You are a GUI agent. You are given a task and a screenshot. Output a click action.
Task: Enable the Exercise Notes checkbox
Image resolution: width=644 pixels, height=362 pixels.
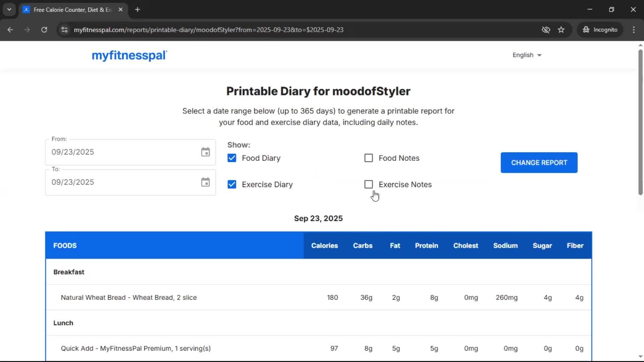point(369,184)
